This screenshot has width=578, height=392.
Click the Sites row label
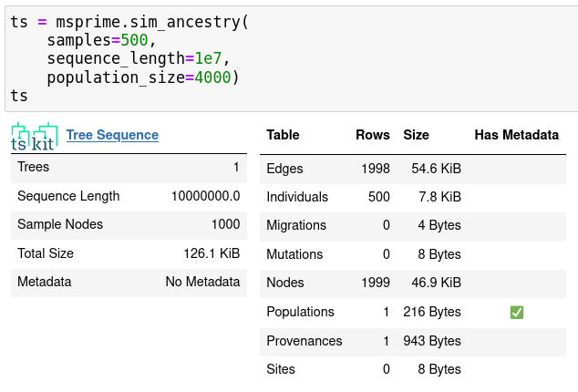pyautogui.click(x=282, y=369)
